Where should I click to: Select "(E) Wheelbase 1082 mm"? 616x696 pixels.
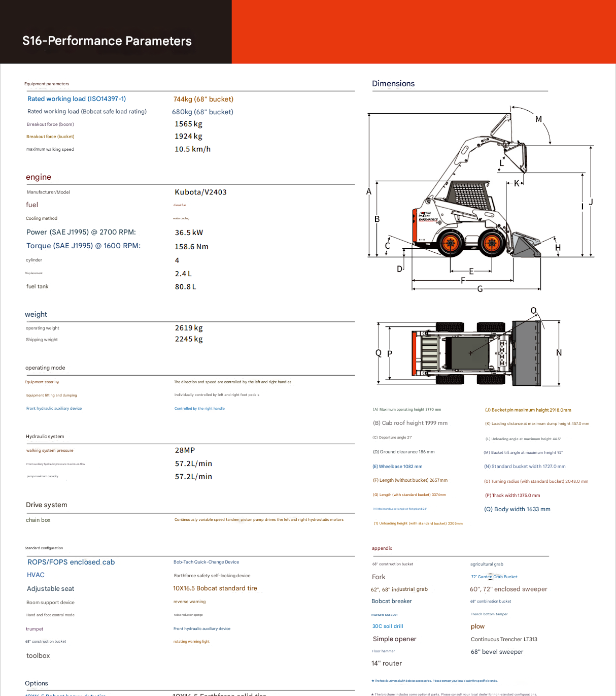[397, 467]
